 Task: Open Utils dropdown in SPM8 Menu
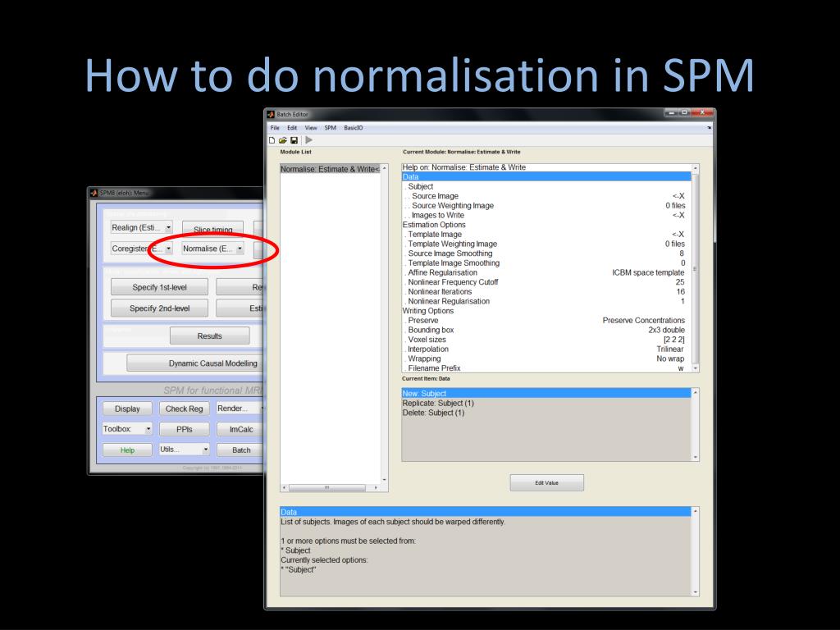185,450
